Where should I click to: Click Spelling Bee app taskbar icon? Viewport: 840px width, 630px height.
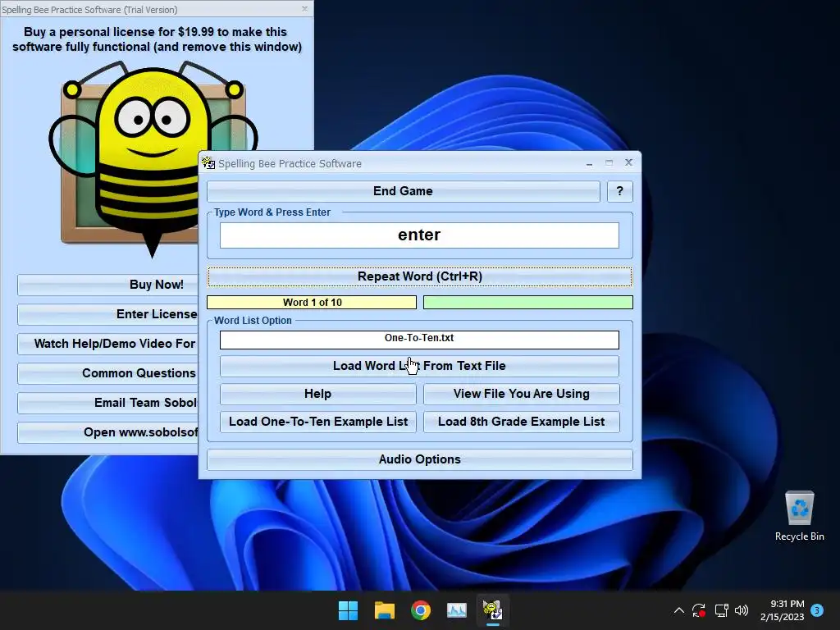(x=493, y=610)
